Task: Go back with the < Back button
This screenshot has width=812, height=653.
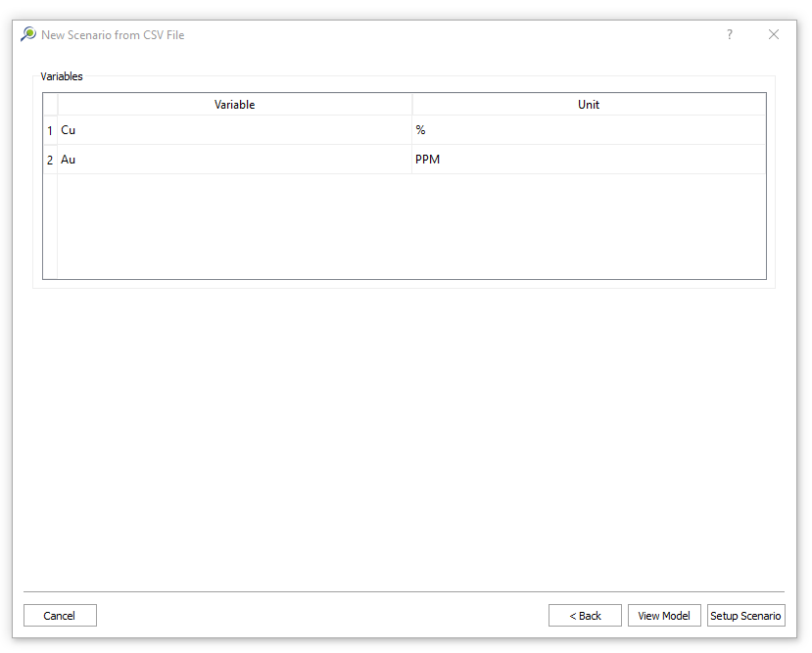Action: [x=585, y=616]
